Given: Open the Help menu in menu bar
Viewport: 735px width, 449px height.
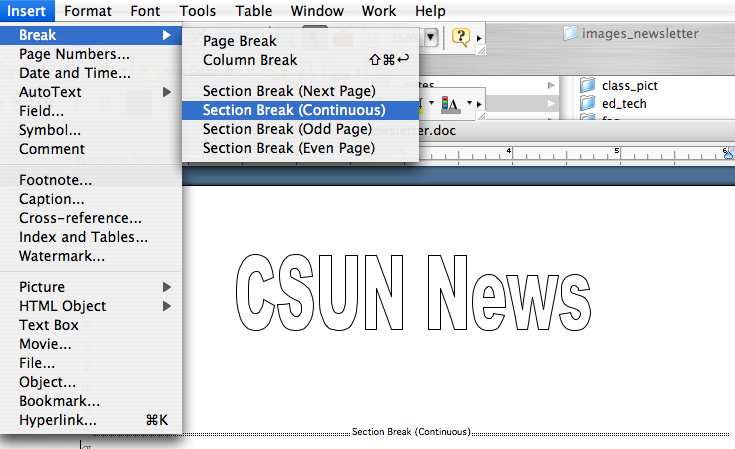Looking at the screenshot, I should 430,11.
